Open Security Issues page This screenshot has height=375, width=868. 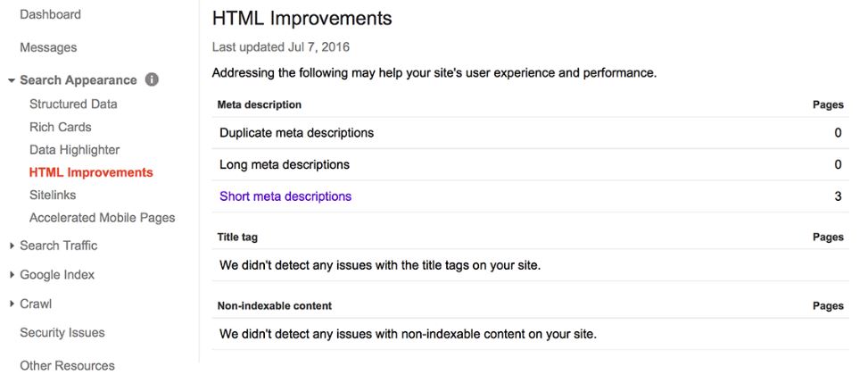(x=62, y=333)
